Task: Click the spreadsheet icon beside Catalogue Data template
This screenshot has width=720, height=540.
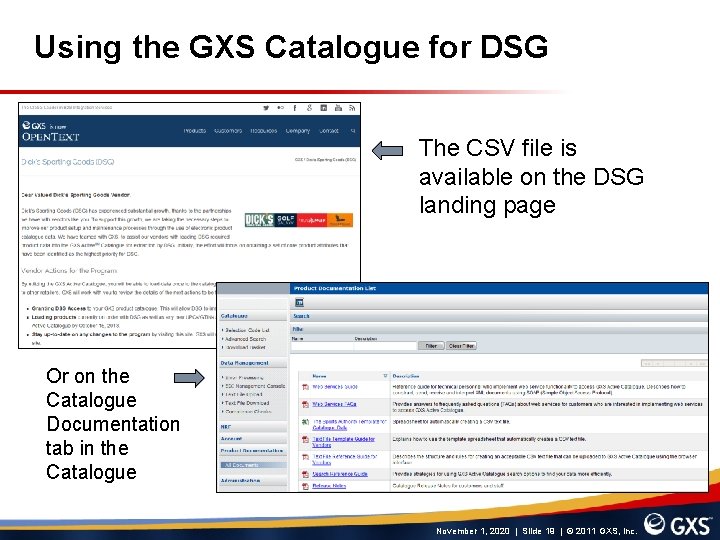Action: (x=305, y=422)
